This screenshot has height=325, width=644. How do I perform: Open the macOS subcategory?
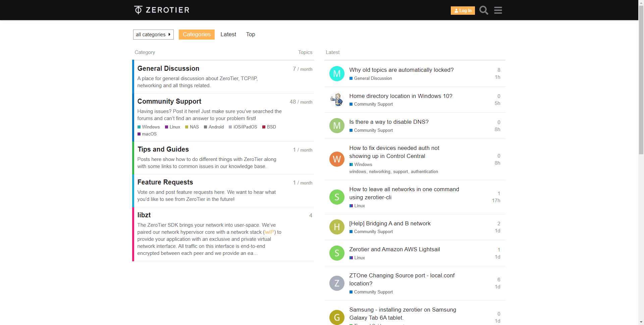point(147,134)
